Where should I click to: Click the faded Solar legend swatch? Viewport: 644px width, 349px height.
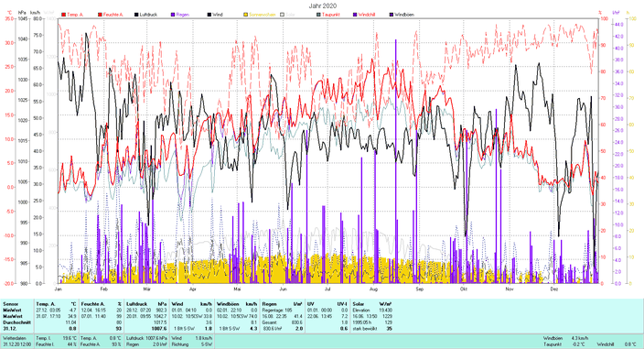(282, 15)
